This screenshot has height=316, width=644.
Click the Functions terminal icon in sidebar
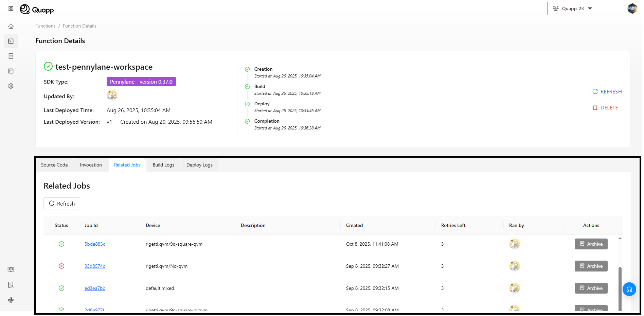(11, 41)
